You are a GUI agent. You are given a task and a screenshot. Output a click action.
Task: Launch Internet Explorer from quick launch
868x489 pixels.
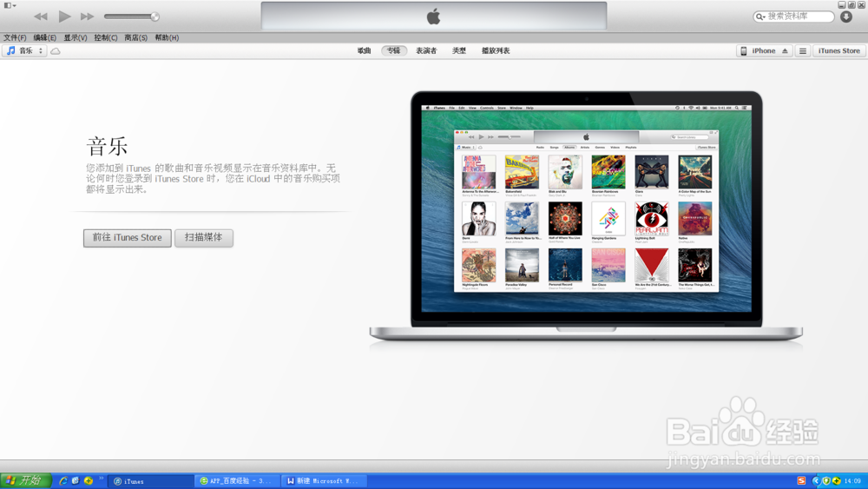[63, 480]
